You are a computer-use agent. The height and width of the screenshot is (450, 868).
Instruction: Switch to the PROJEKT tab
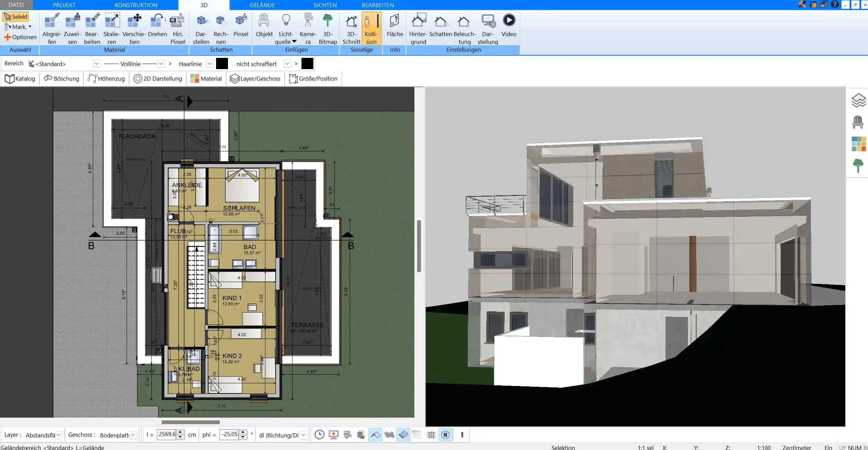64,5
